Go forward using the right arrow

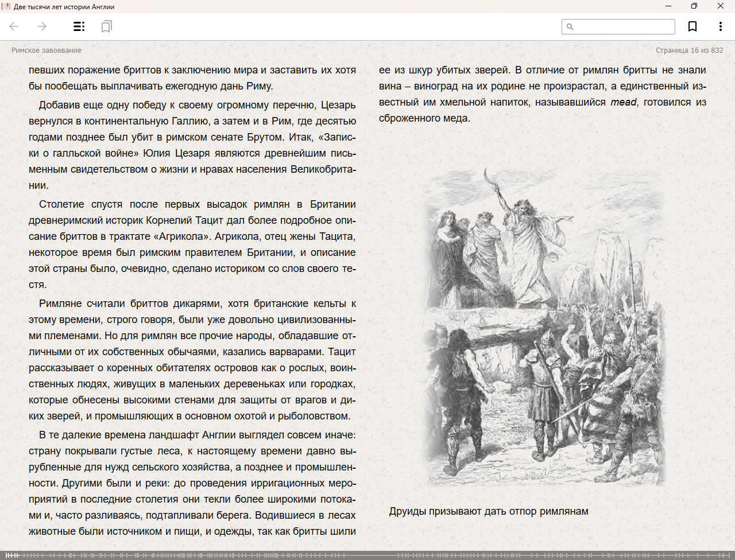pos(42,26)
